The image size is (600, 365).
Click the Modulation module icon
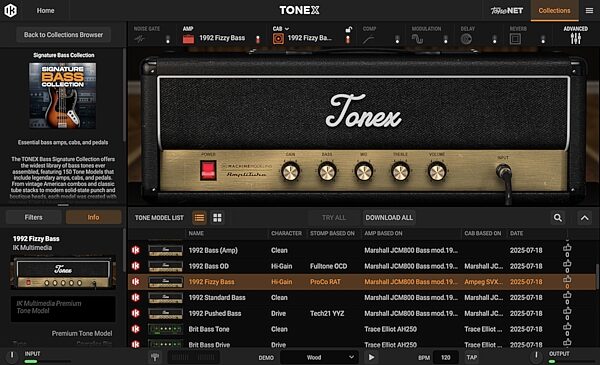click(417, 39)
